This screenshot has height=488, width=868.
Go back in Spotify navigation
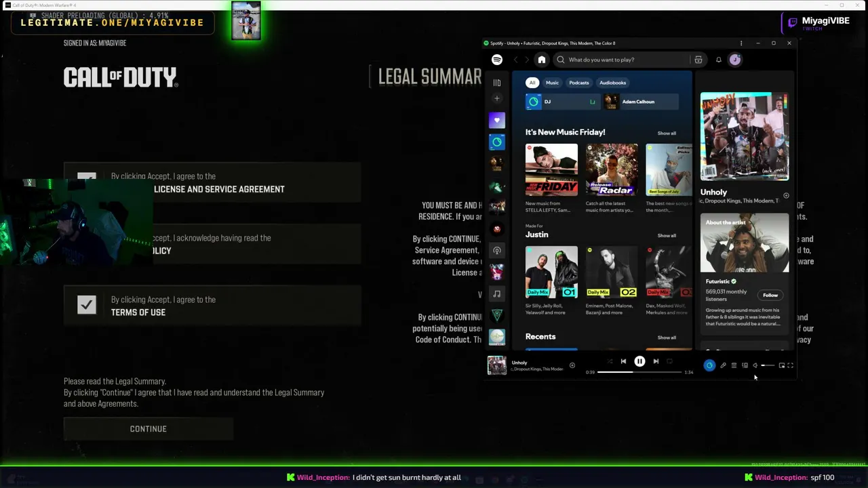(515, 60)
